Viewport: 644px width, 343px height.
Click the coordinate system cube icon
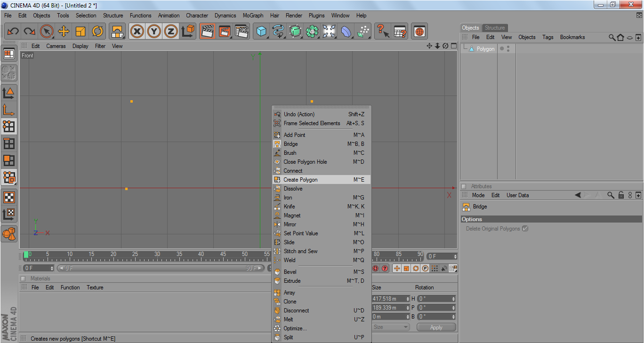[x=188, y=32]
